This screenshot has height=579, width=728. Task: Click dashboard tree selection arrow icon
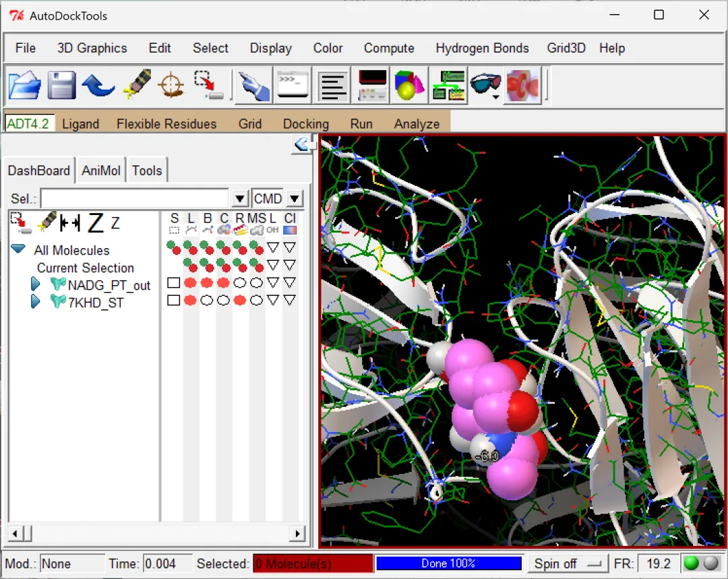[x=20, y=223]
